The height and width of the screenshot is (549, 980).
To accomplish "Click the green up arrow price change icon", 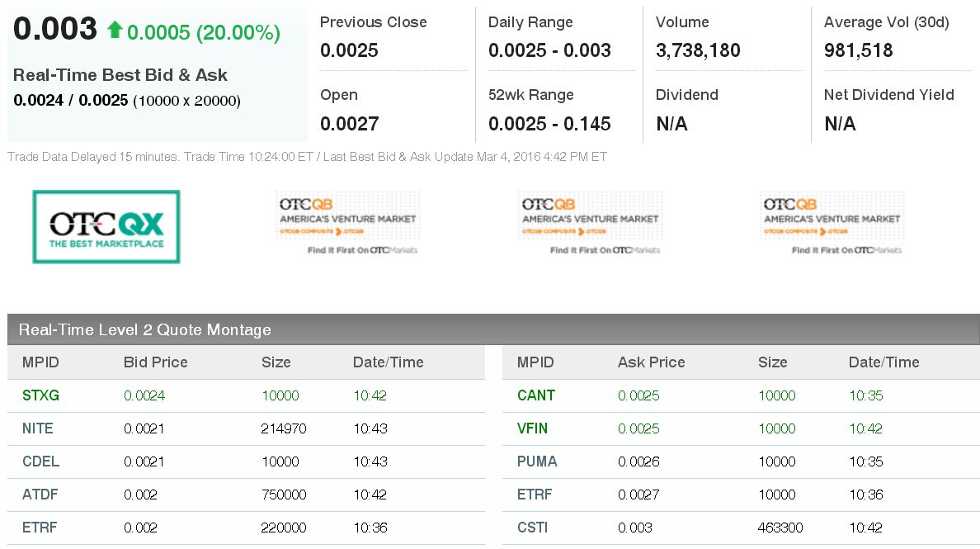I will 115,31.
